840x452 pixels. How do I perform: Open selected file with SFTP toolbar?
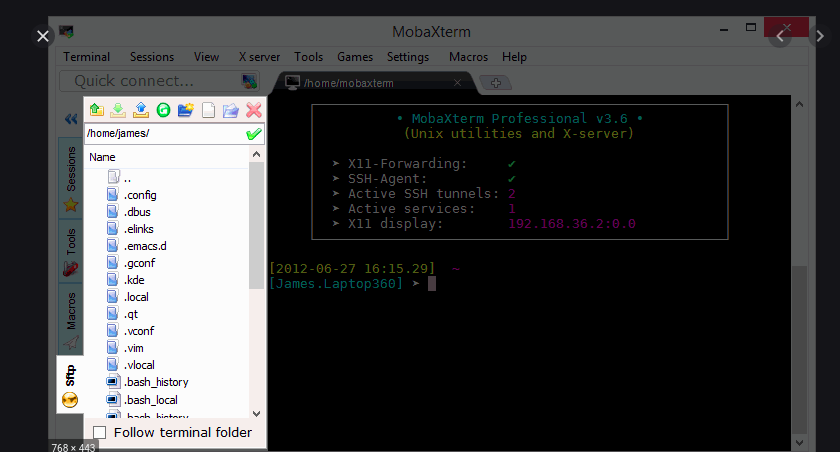click(230, 110)
